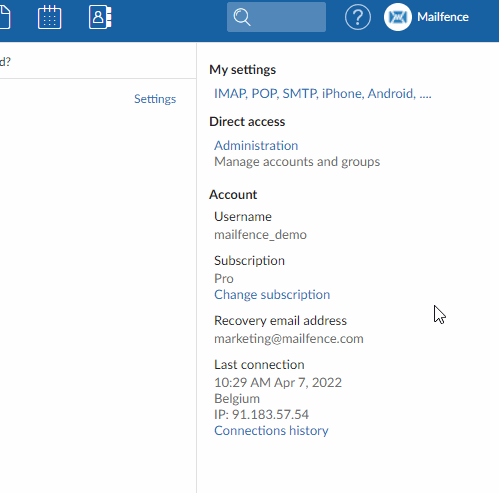Click the Mailfence avatar logo

[398, 17]
